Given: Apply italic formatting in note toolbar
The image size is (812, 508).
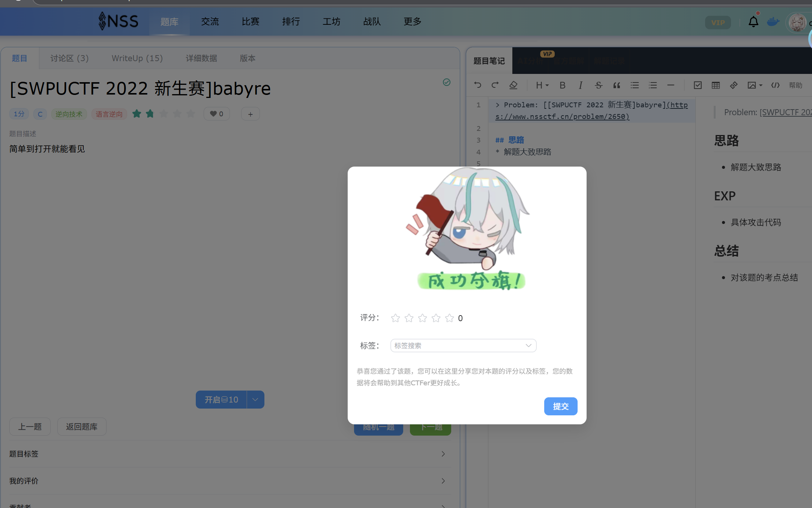Looking at the screenshot, I should coord(580,85).
